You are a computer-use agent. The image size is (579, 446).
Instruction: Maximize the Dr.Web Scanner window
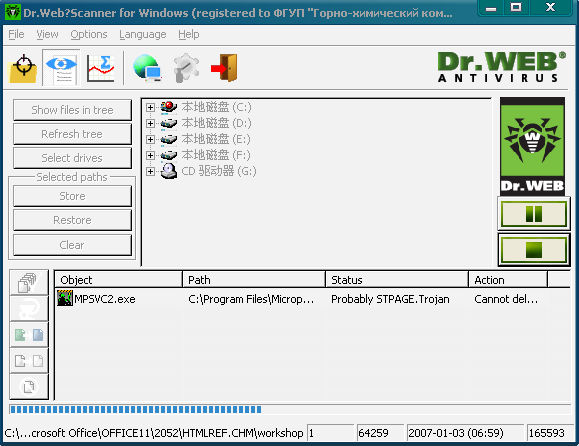516,8
